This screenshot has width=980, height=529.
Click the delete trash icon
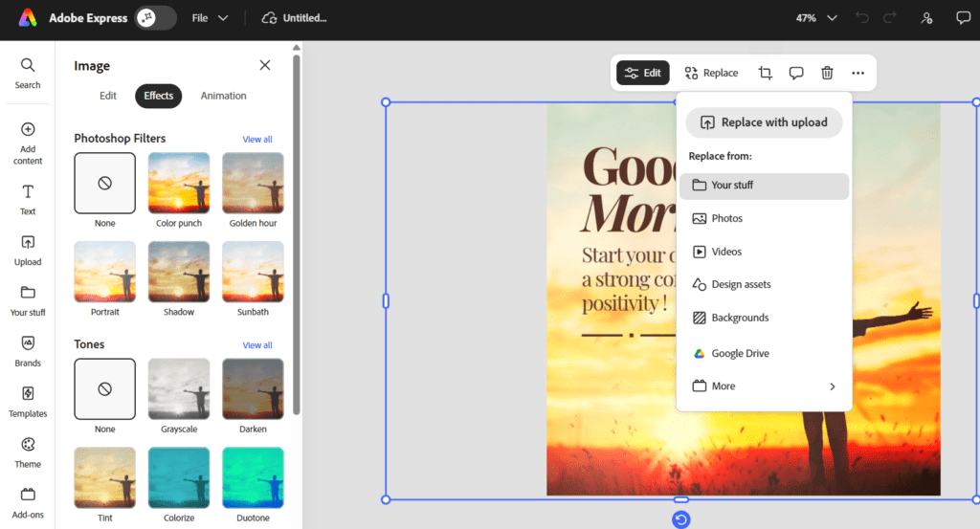[x=827, y=73]
